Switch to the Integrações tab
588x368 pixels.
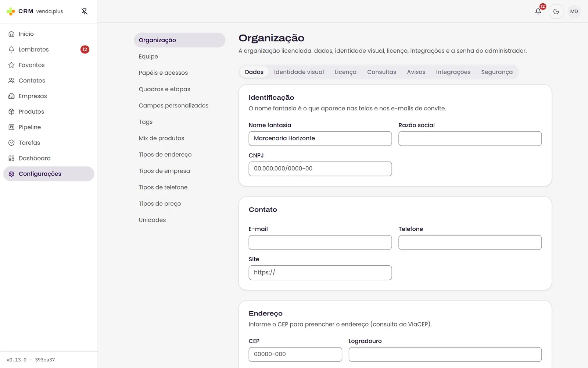(453, 72)
